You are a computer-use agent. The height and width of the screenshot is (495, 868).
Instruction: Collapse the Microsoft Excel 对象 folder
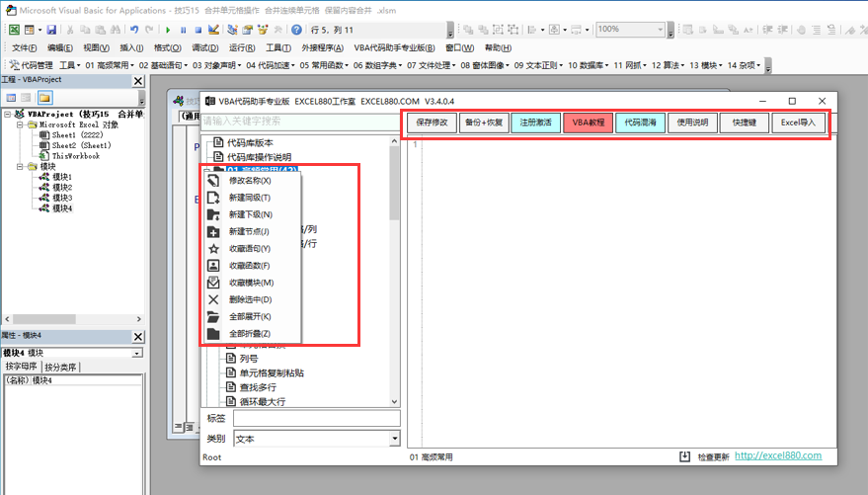tap(20, 124)
